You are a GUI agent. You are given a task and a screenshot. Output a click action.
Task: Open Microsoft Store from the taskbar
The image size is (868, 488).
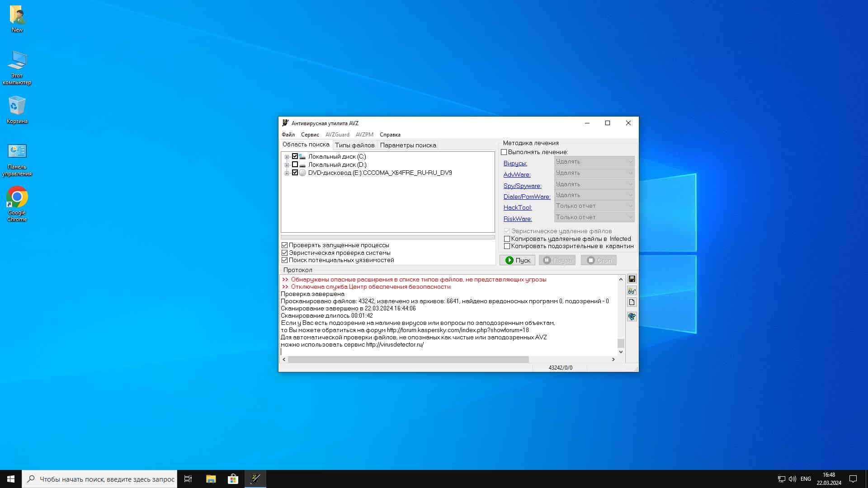click(233, 479)
